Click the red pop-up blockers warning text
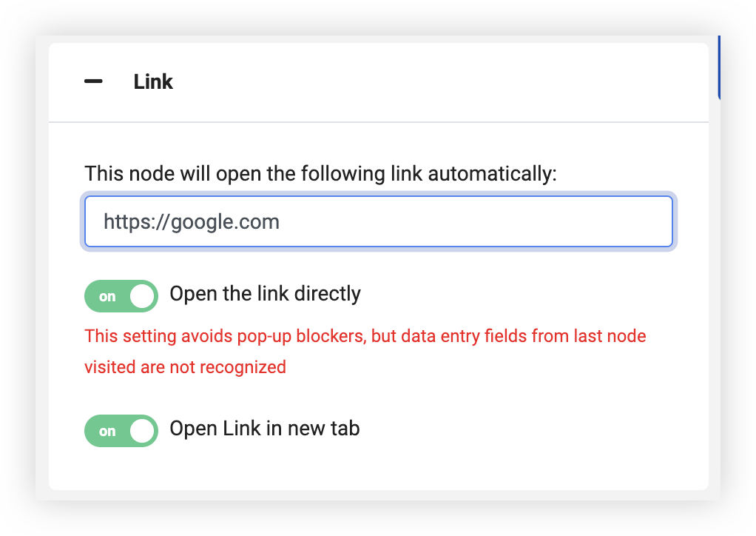The image size is (756, 536). [296, 337]
